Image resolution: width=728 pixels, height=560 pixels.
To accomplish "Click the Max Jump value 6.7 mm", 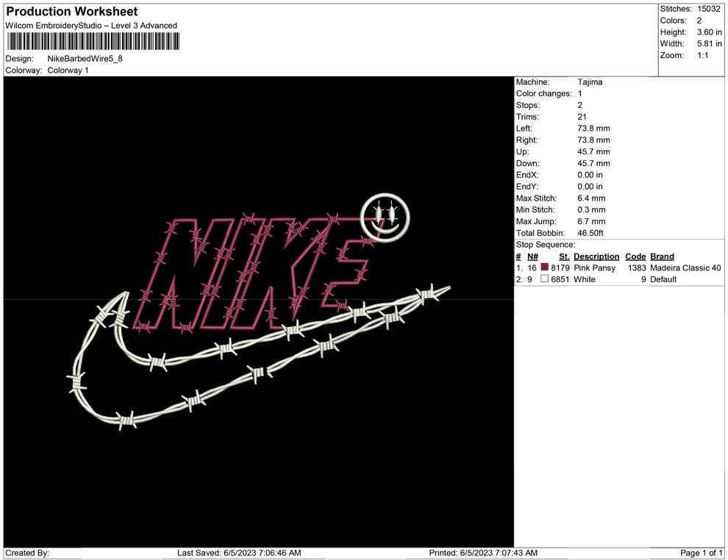I will click(591, 221).
